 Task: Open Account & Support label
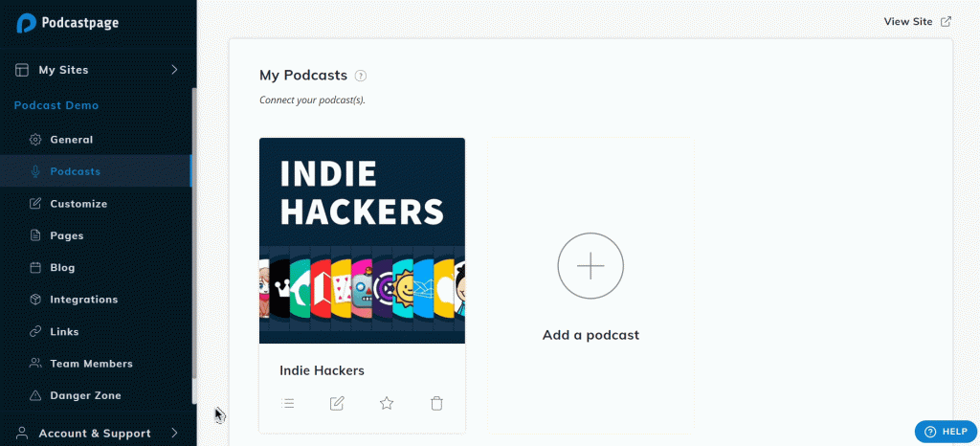click(x=95, y=434)
